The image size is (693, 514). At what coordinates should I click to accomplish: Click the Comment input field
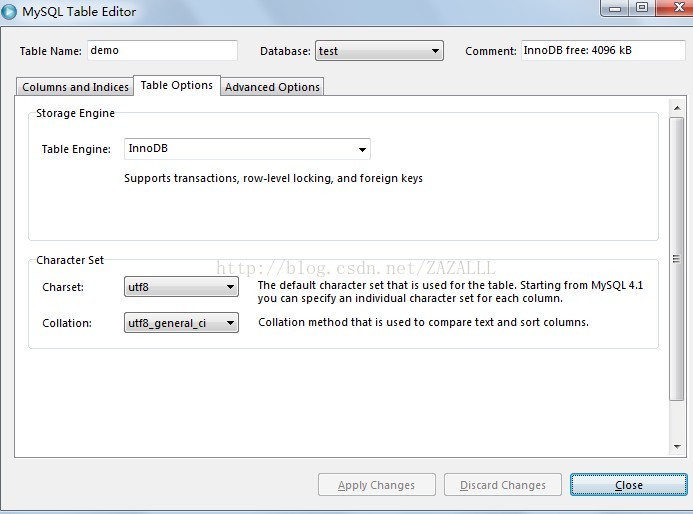[603, 50]
